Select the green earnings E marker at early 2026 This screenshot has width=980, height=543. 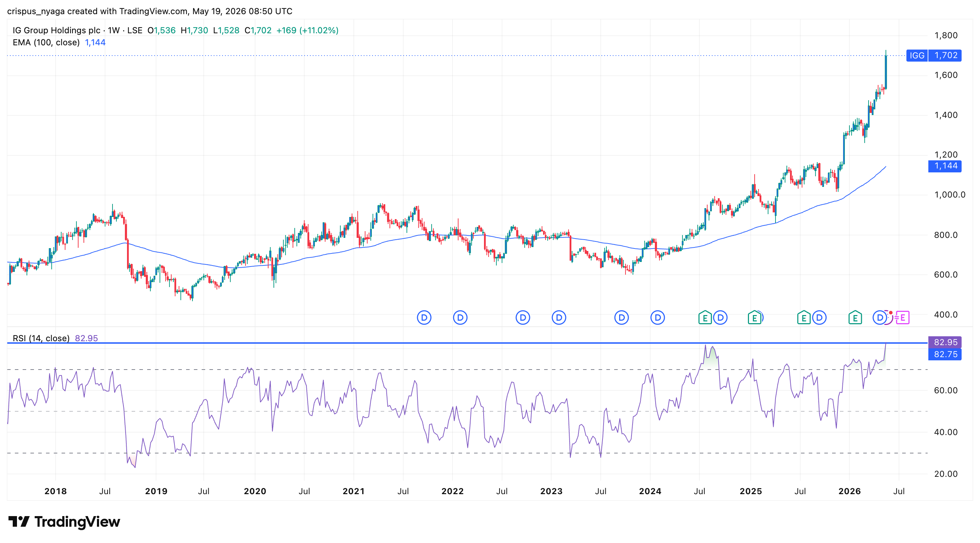[855, 318]
